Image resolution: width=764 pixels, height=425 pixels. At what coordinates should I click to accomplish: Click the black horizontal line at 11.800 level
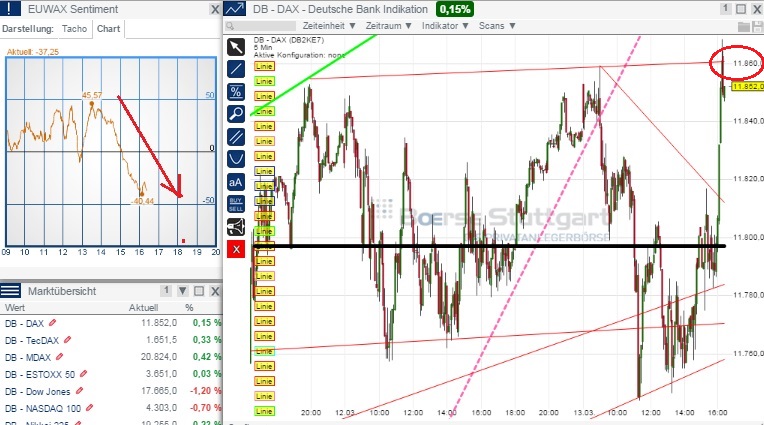coord(490,246)
